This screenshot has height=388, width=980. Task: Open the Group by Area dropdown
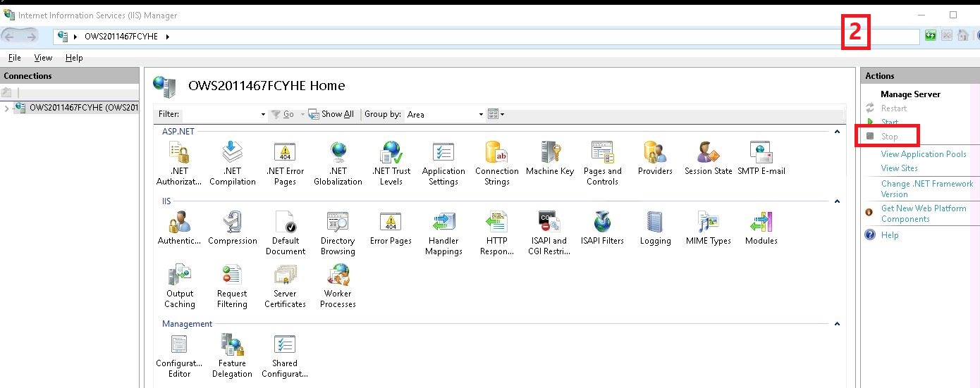[x=481, y=114]
